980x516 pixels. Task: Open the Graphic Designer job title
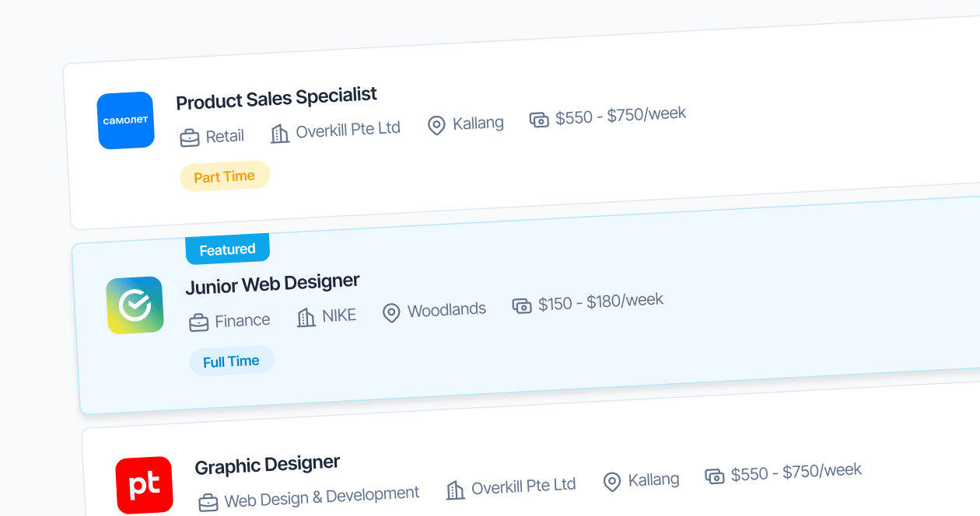(x=267, y=465)
